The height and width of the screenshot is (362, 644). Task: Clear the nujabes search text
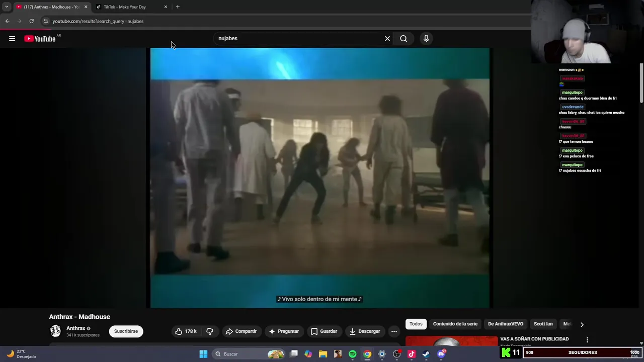(387, 39)
